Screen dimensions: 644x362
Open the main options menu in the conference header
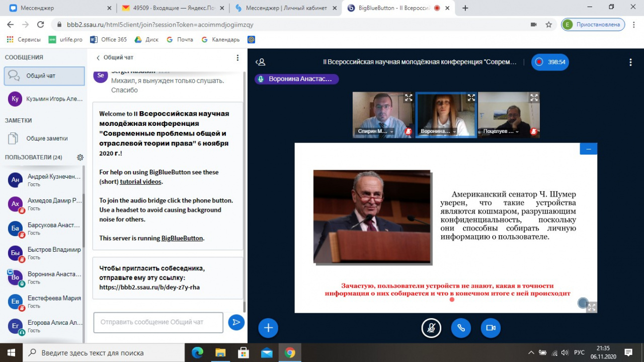tap(630, 62)
